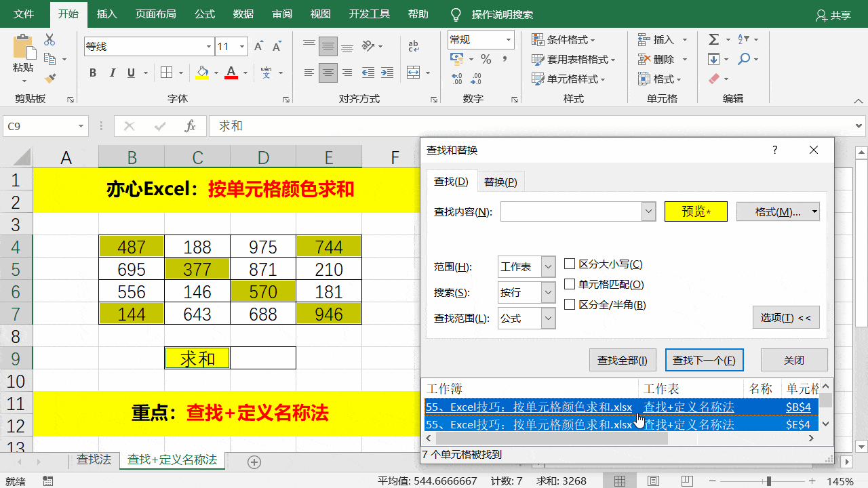Open the font size dropdown
The image size is (868, 488).
243,46
